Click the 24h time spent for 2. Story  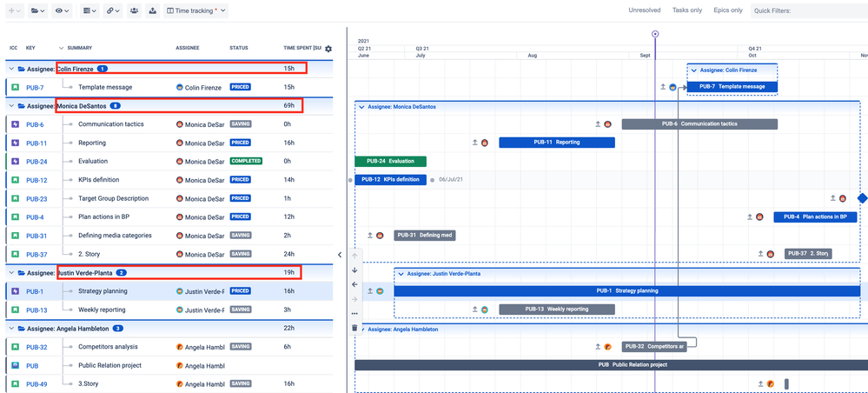[x=288, y=254]
